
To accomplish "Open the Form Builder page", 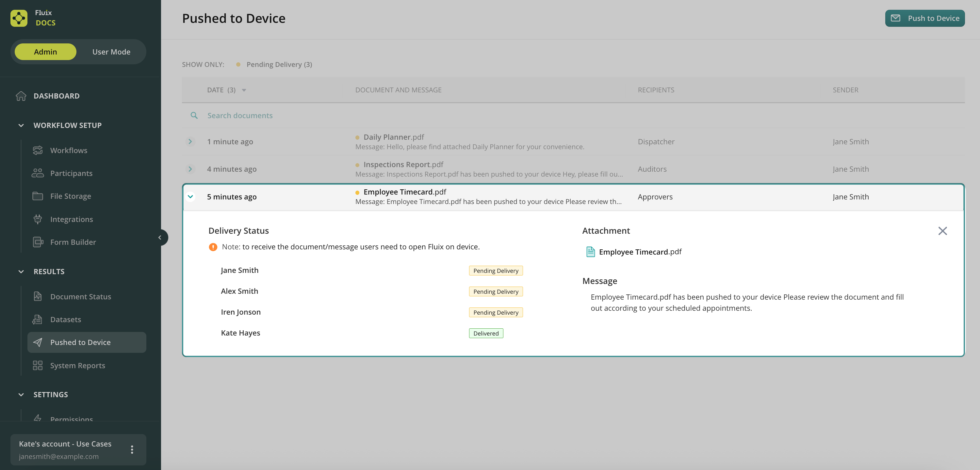I will pos(73,242).
